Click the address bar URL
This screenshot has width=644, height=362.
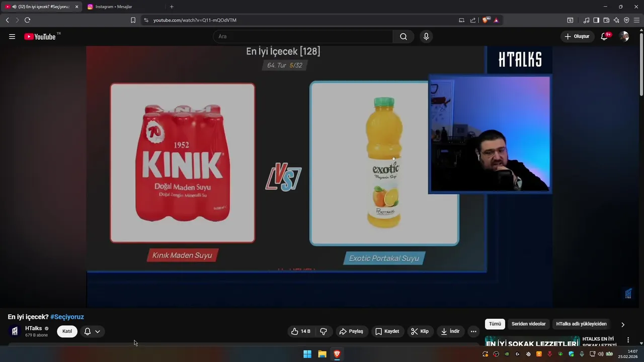[195, 20]
